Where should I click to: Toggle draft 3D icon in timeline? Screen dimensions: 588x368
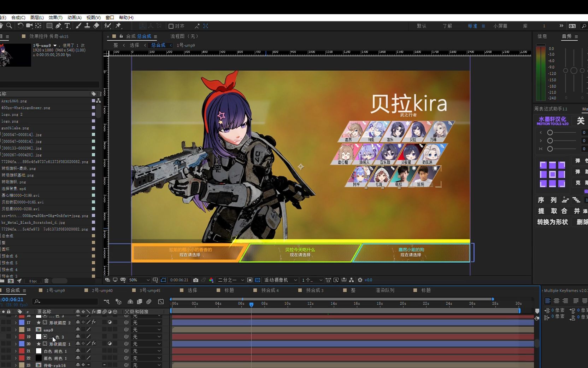(118, 301)
